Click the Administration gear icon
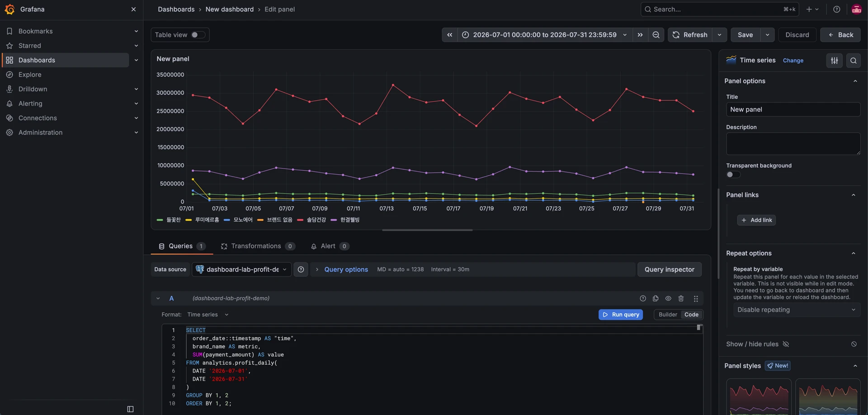 [x=9, y=132]
